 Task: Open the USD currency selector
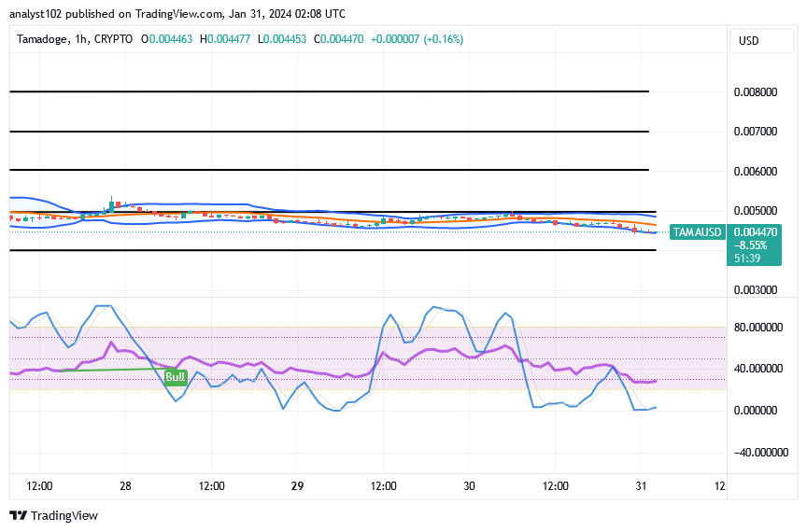(x=762, y=41)
